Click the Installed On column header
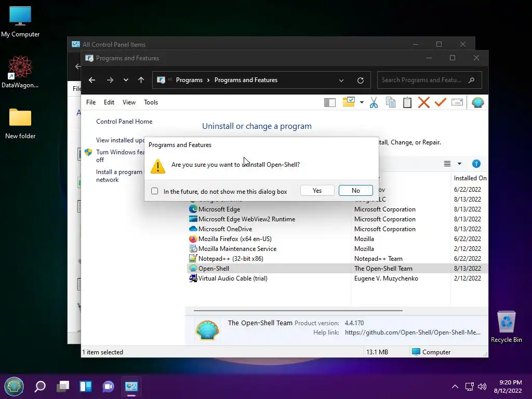The height and width of the screenshot is (399, 532). [x=470, y=178]
